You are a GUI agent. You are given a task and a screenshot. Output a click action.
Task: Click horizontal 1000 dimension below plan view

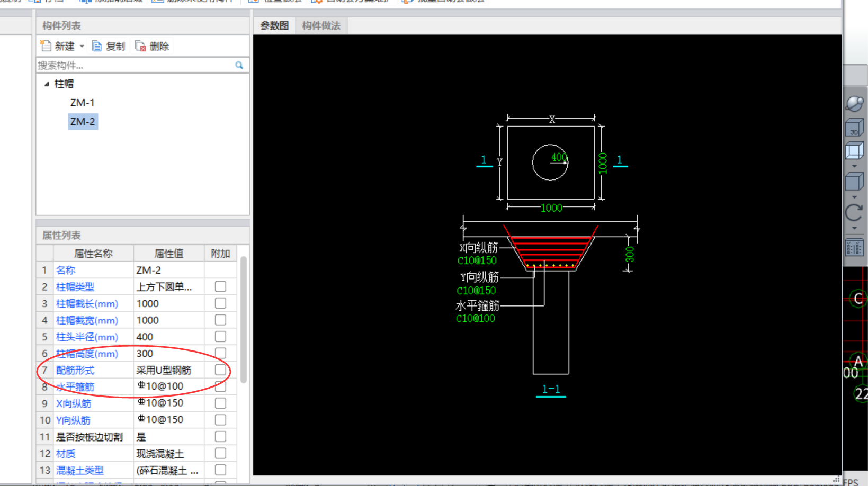coord(551,208)
